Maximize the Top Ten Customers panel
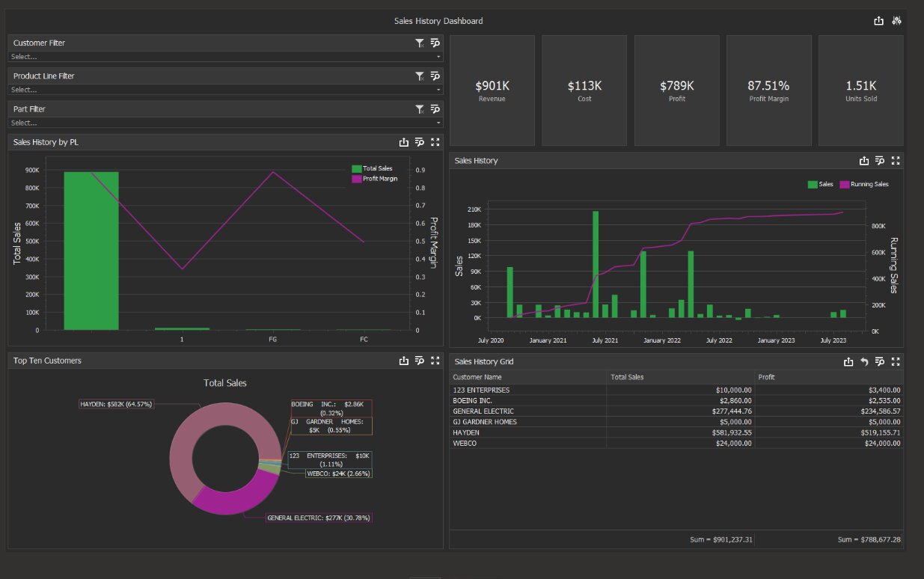Screen dimensions: 924x579 pyautogui.click(x=435, y=361)
